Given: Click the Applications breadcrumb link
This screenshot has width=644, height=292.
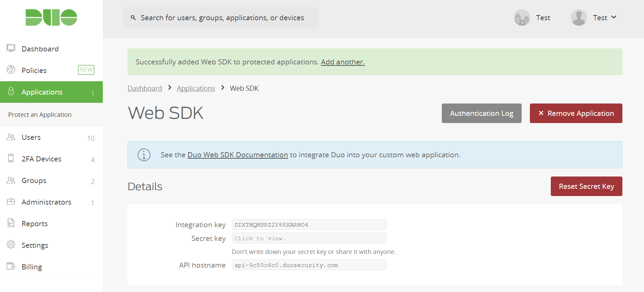Looking at the screenshot, I should pos(196,88).
